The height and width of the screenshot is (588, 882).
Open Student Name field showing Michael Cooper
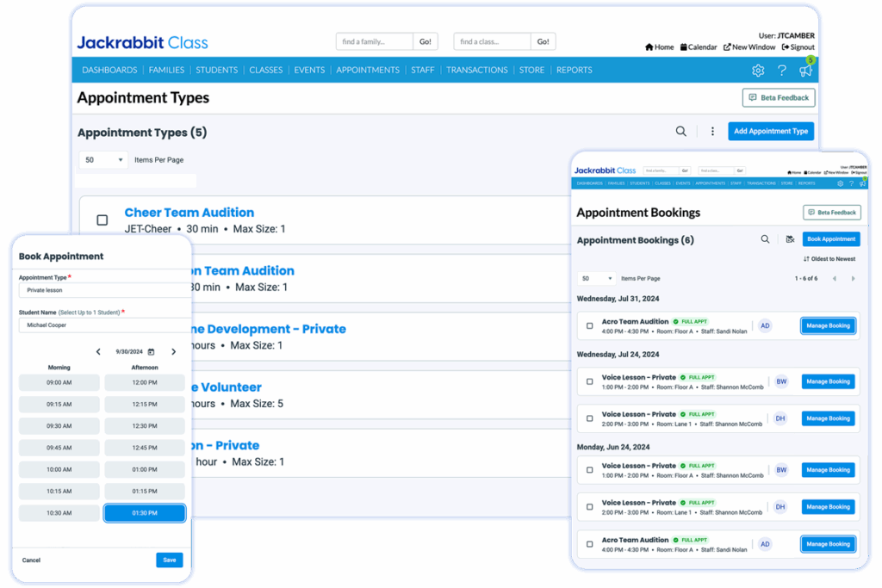104,325
